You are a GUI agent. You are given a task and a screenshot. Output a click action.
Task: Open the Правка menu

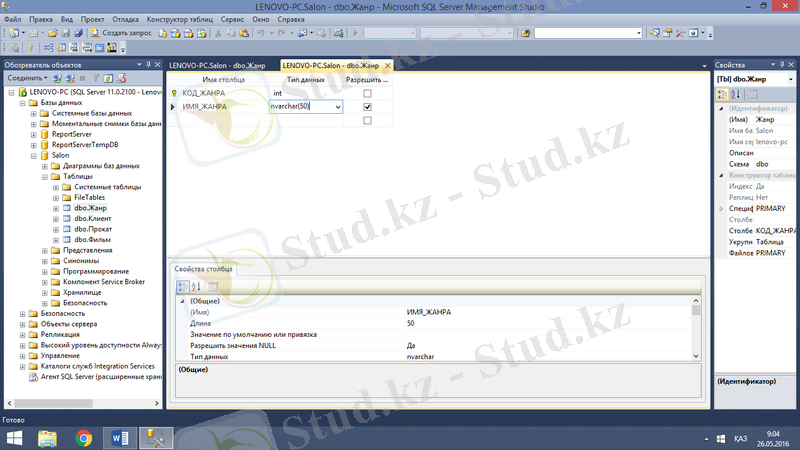[41, 19]
